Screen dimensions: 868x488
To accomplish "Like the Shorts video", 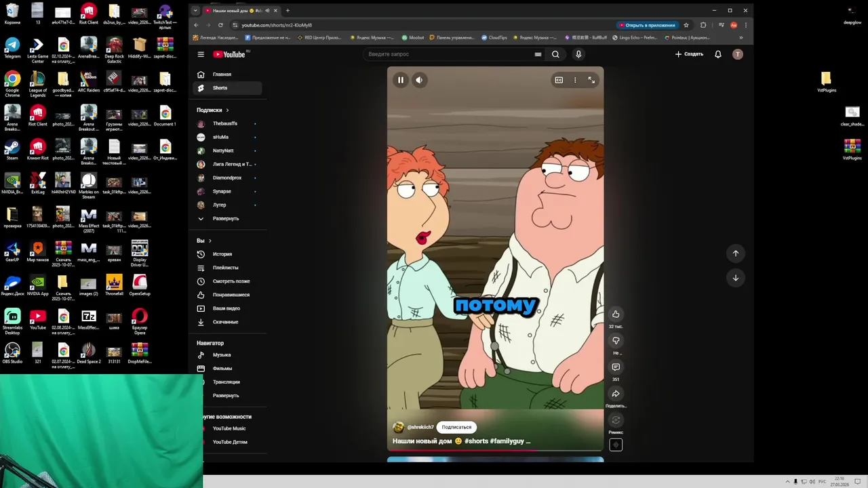I will (x=616, y=314).
